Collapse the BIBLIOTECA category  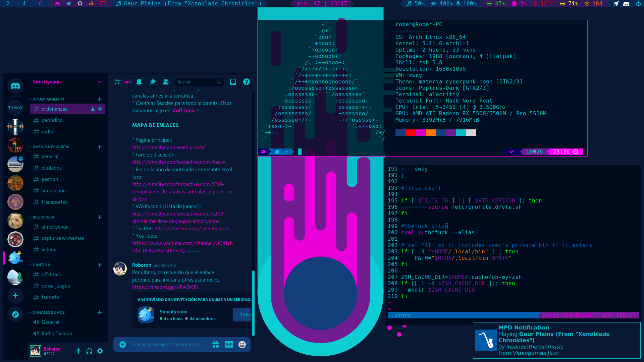[x=43, y=217]
